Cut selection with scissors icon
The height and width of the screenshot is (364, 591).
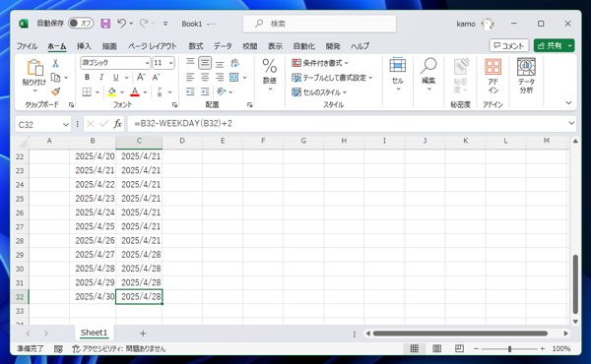[x=56, y=63]
